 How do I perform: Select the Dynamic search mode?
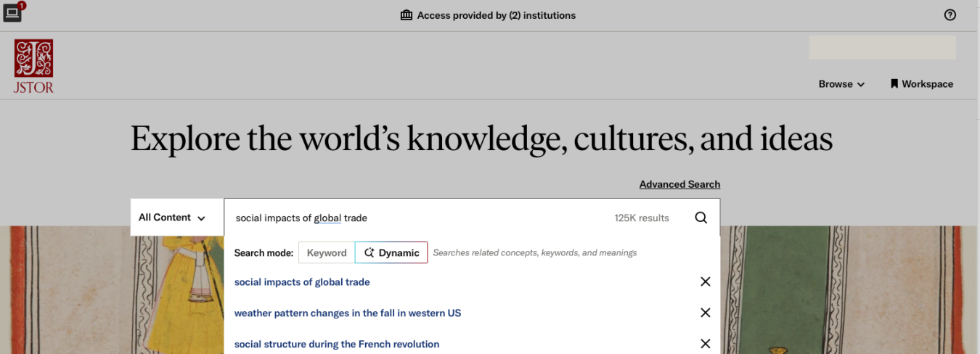(x=391, y=252)
